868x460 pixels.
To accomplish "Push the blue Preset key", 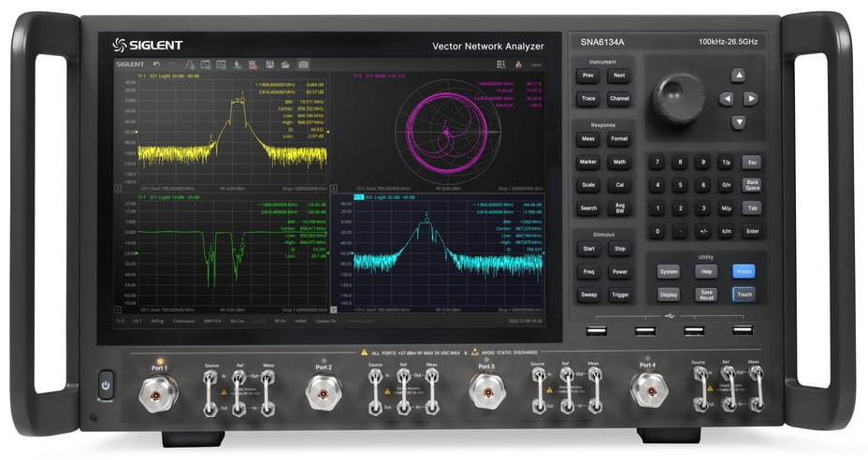I will (744, 272).
